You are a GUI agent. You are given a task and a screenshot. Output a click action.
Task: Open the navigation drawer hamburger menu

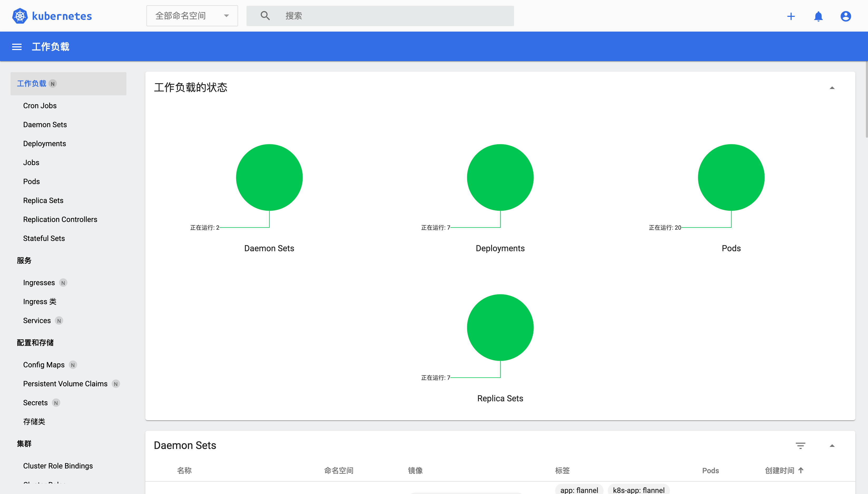click(x=16, y=47)
